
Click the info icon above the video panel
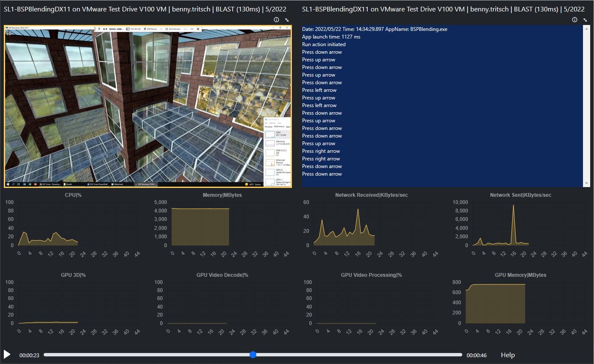pos(276,19)
